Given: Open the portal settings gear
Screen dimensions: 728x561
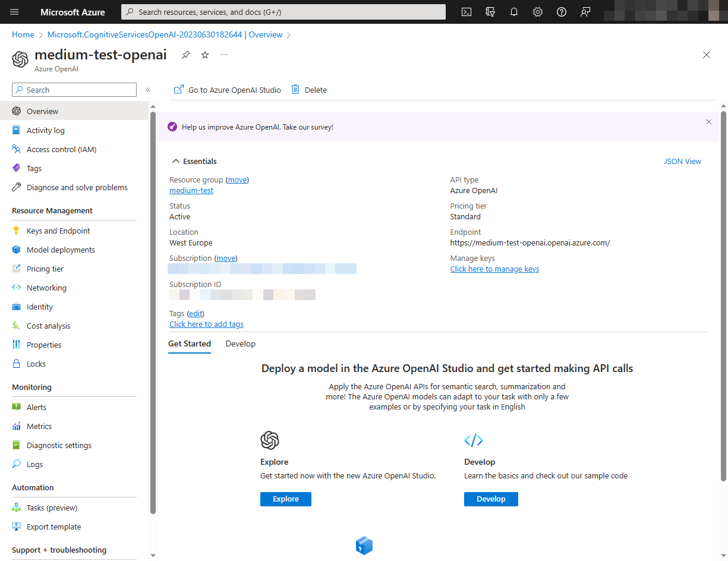Looking at the screenshot, I should [x=538, y=12].
